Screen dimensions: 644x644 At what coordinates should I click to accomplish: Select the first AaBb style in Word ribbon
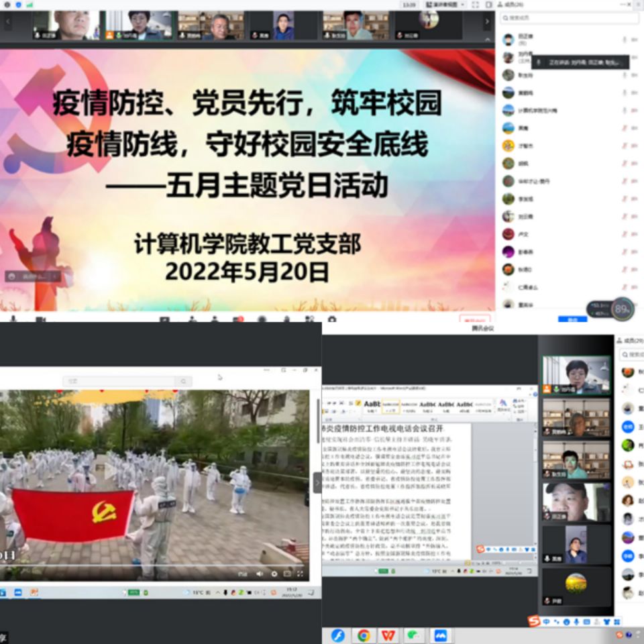click(373, 405)
